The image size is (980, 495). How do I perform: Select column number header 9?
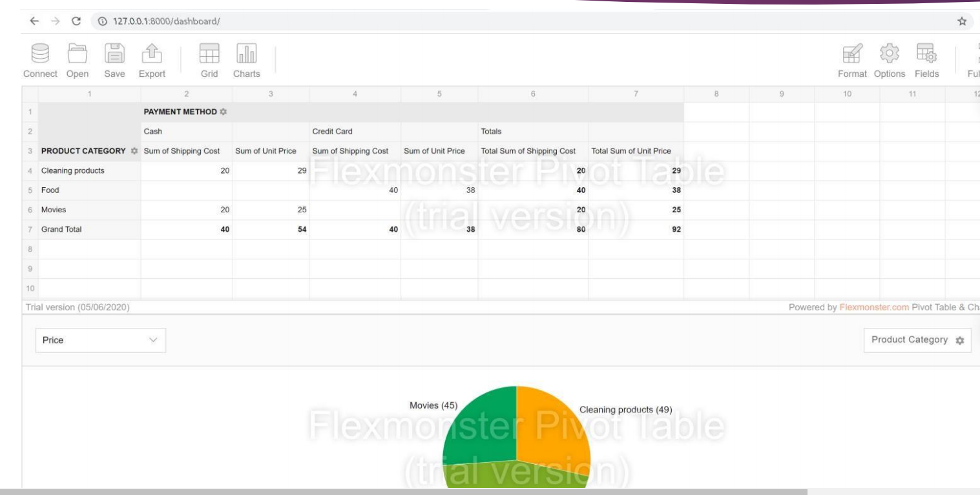pyautogui.click(x=782, y=94)
